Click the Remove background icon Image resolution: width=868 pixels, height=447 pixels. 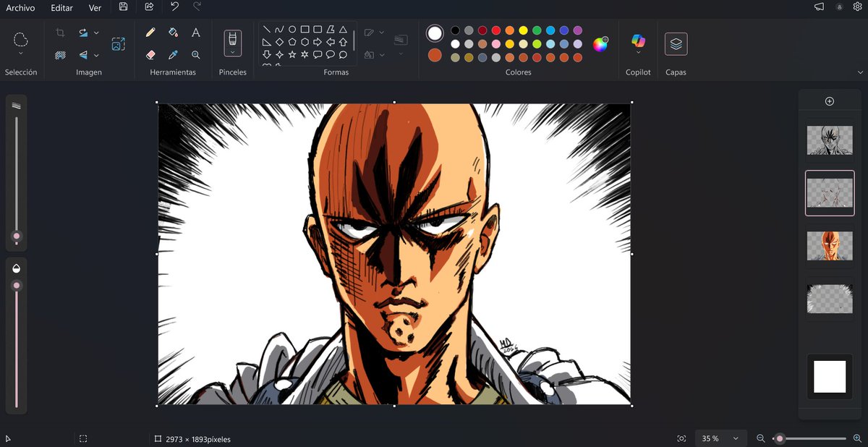pos(61,54)
